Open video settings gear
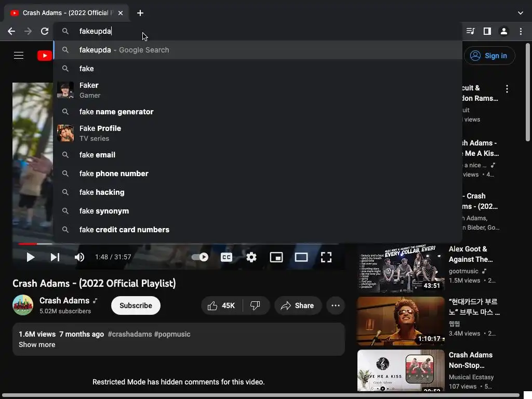Viewport: 532px width, 399px height. click(251, 257)
